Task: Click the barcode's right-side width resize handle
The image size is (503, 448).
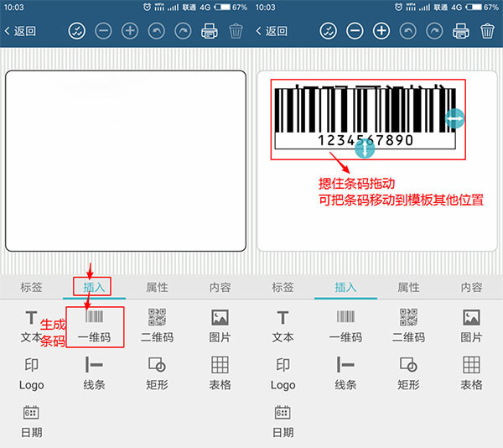Action: tap(454, 119)
